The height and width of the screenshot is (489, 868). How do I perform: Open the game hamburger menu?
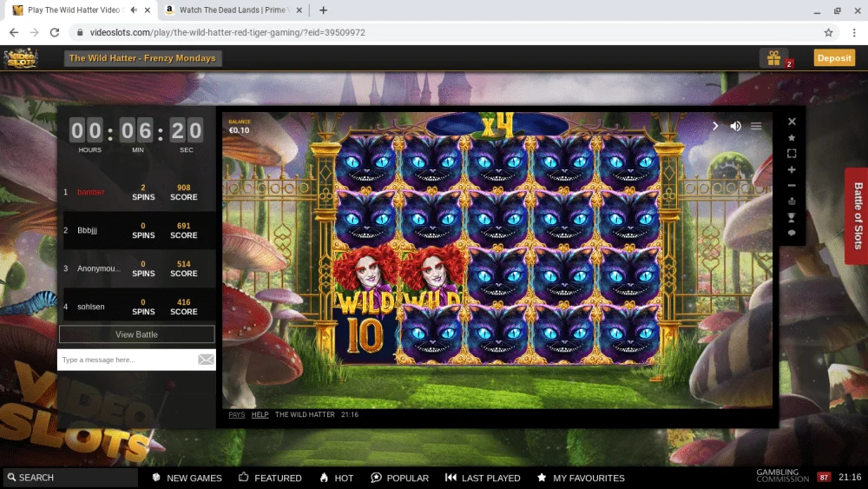(x=756, y=126)
